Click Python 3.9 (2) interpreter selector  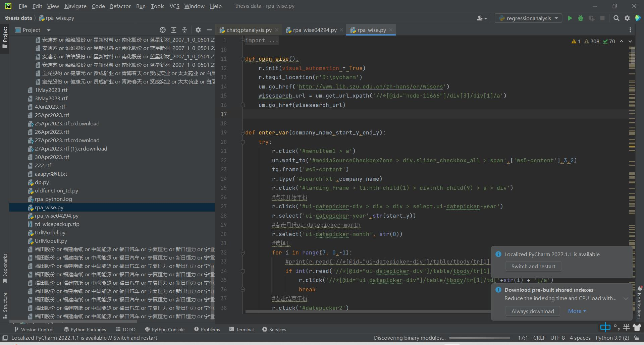612,338
